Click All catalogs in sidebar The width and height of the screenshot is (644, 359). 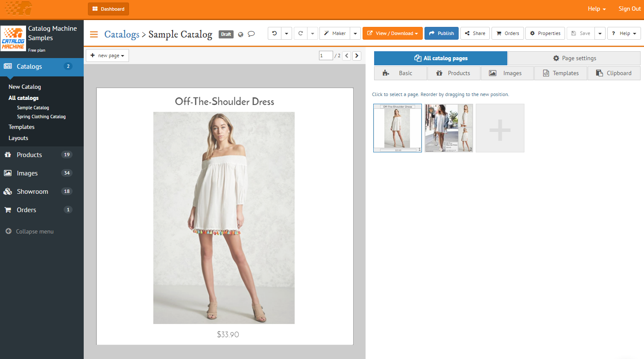(x=23, y=98)
